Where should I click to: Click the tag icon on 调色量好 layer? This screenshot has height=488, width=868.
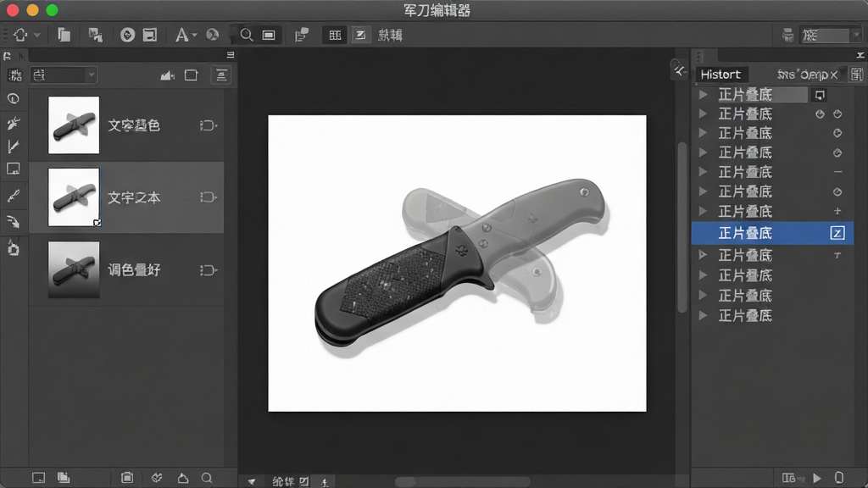tap(208, 270)
